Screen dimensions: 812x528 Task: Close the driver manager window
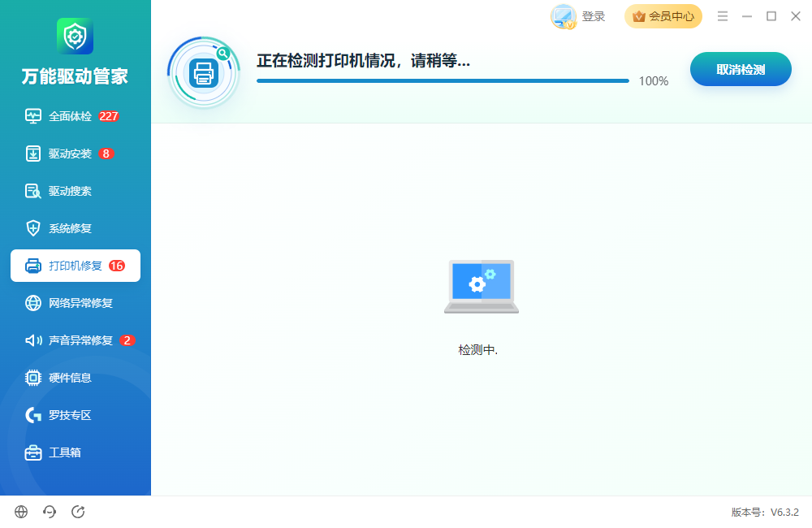click(796, 16)
